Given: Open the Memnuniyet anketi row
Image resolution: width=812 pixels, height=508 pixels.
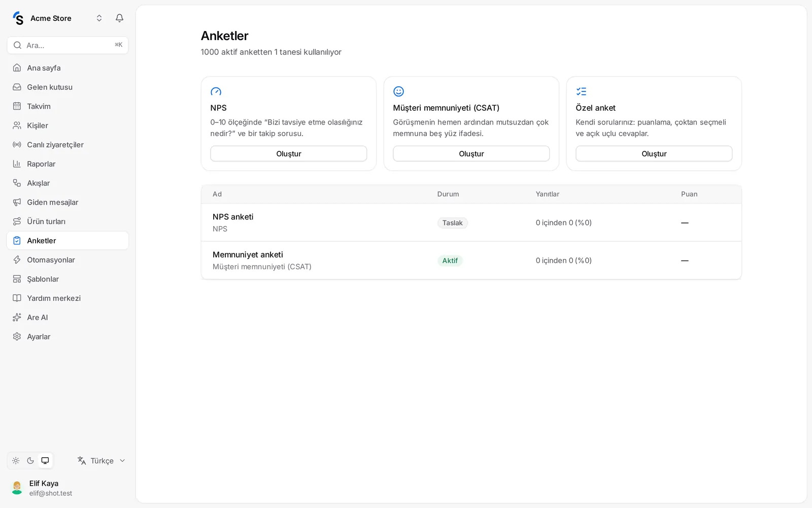Looking at the screenshot, I should 471,261.
